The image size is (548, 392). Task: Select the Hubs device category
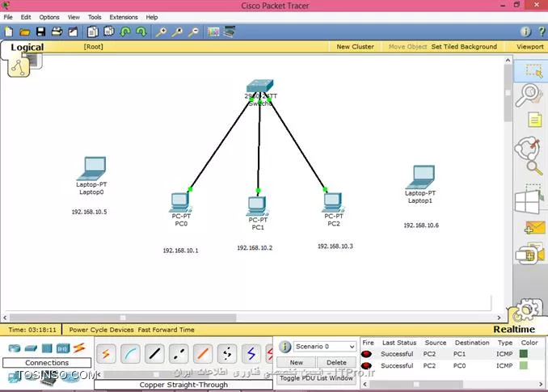(47, 348)
